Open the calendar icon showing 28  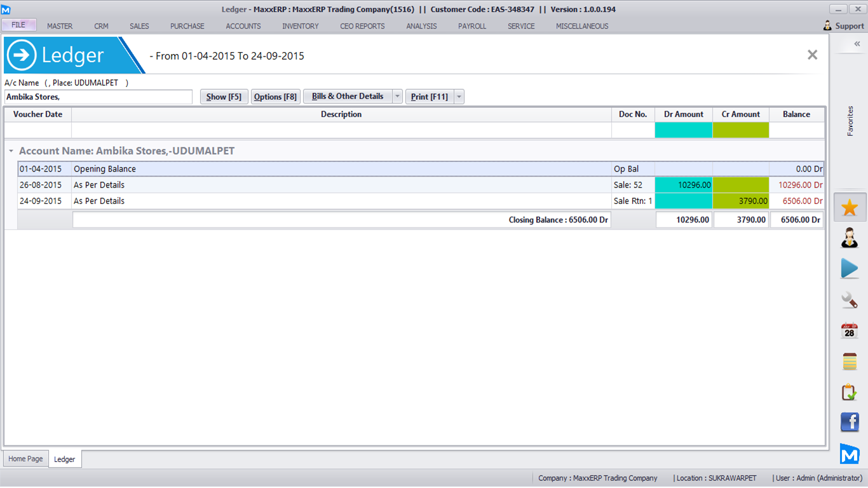pyautogui.click(x=850, y=330)
